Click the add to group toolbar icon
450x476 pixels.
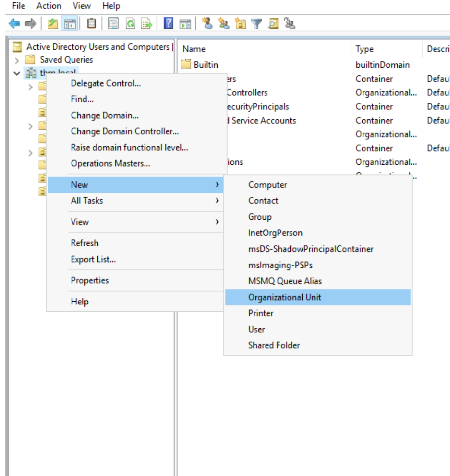[290, 23]
